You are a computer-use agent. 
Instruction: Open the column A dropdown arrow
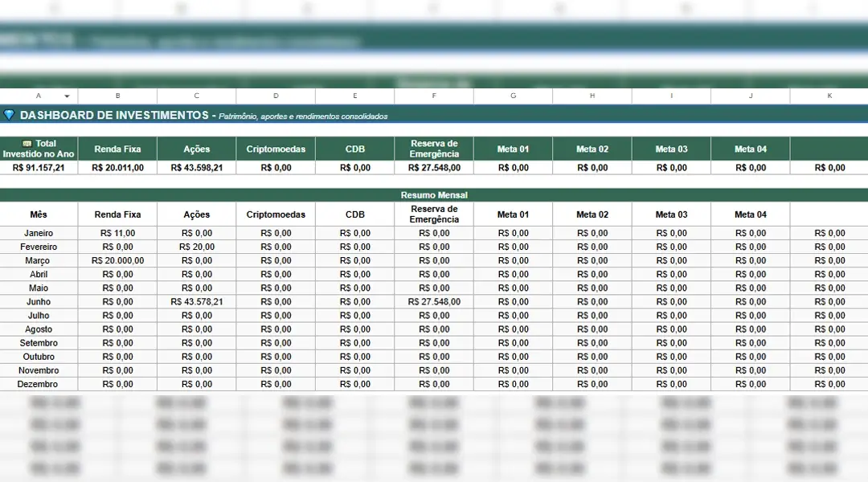click(x=67, y=96)
